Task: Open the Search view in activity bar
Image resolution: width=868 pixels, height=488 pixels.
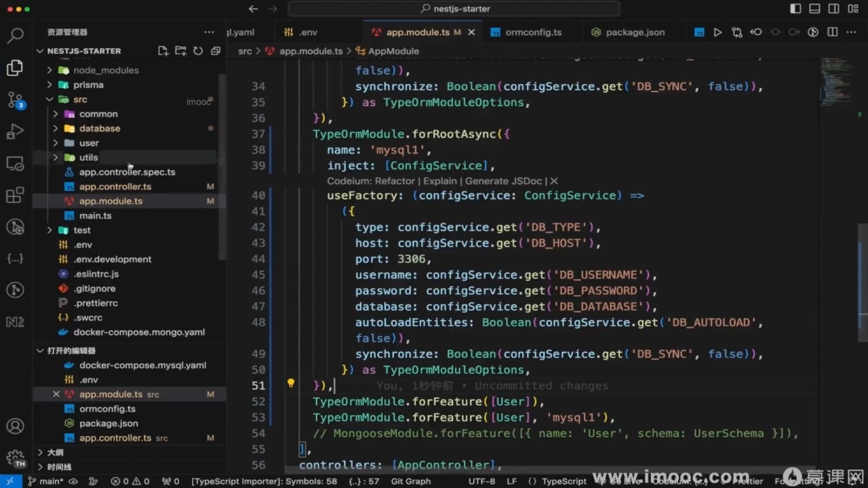Action: tap(15, 35)
